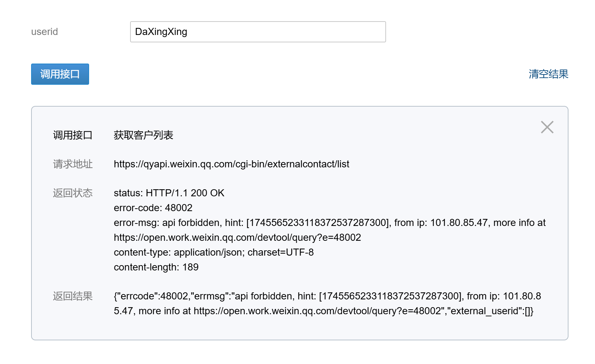This screenshot has height=364, width=595.
Task: Select the 获取客户列表 API name
Action: click(x=143, y=135)
